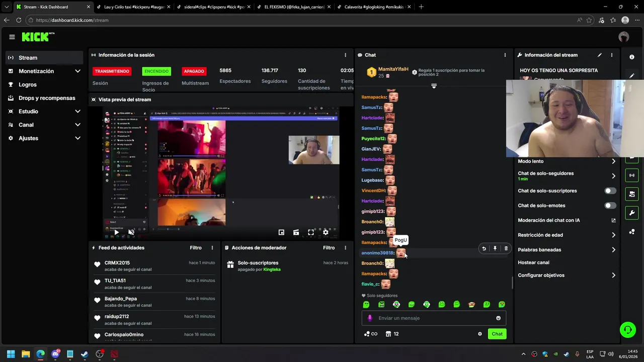Screen dimensions: 644x362
Task: Open the emote picker smiley icon
Action: (x=499, y=318)
